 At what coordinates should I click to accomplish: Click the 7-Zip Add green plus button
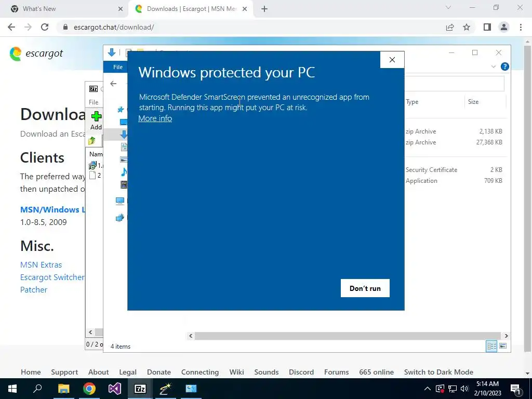click(x=96, y=121)
